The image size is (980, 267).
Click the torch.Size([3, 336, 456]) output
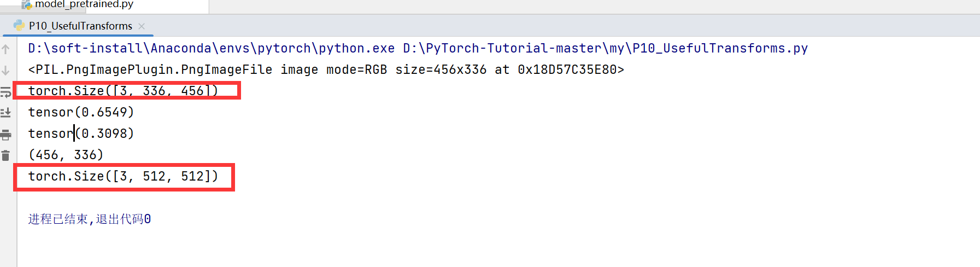click(x=123, y=91)
